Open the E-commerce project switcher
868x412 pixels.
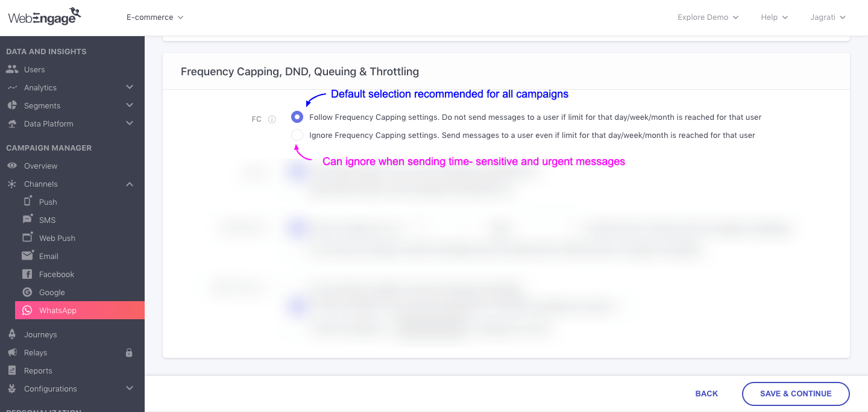click(154, 17)
